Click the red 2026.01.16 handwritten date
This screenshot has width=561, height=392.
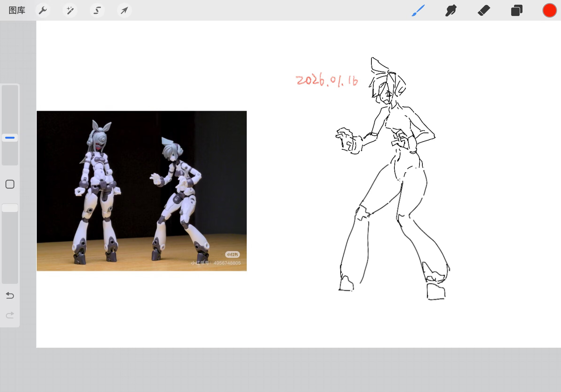pyautogui.click(x=327, y=80)
